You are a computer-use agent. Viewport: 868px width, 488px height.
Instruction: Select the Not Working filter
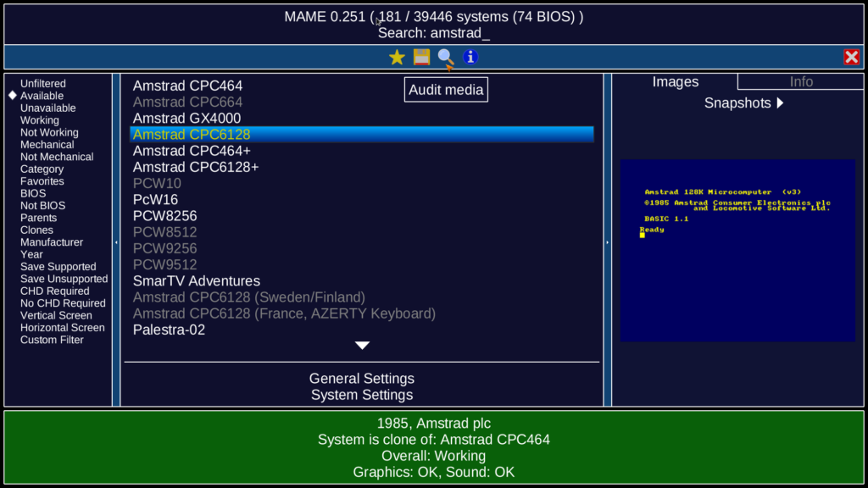49,132
